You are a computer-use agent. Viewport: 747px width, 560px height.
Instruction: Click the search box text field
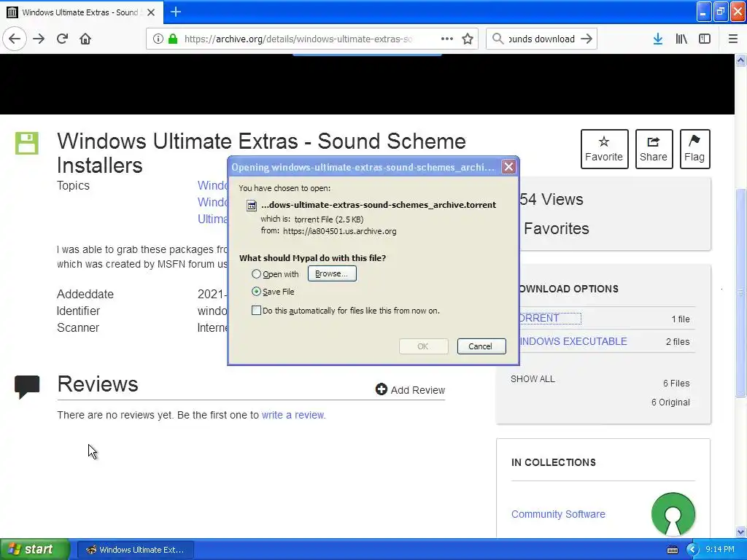[x=541, y=39]
